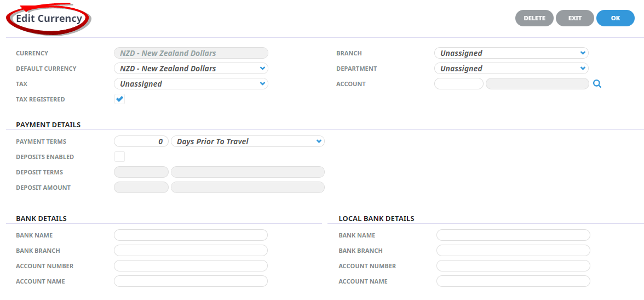Click the Payment Terms number field
644x300 pixels.
click(x=141, y=141)
